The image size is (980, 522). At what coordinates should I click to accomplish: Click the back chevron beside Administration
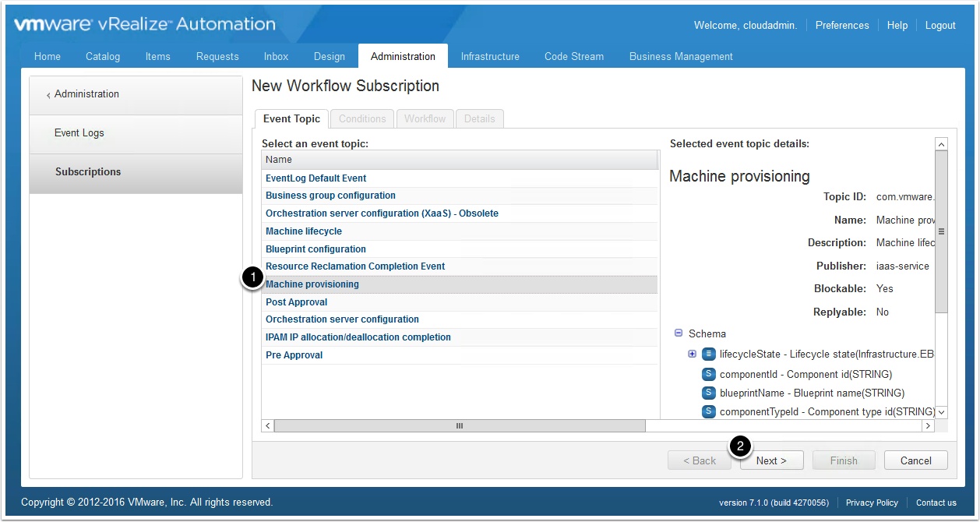click(48, 95)
